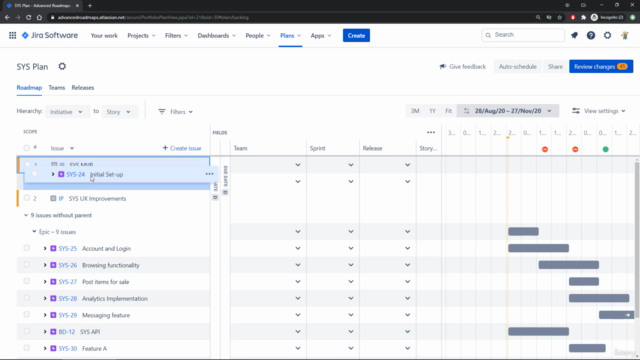Image resolution: width=640 pixels, height=360 pixels.
Task: Click the SYS UX Improvements initiative icon
Action: [x=53, y=198]
